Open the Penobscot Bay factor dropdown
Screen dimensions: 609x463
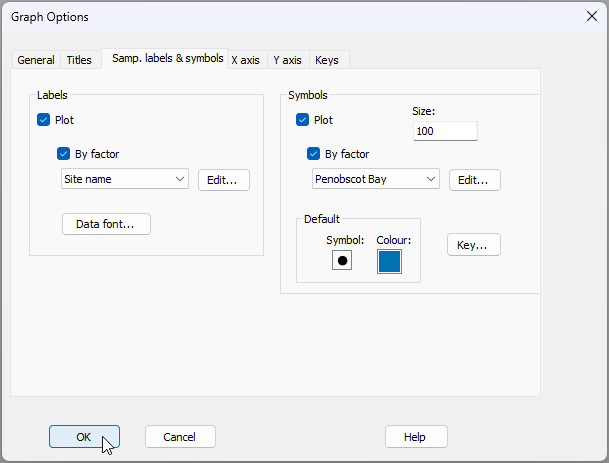(375, 180)
